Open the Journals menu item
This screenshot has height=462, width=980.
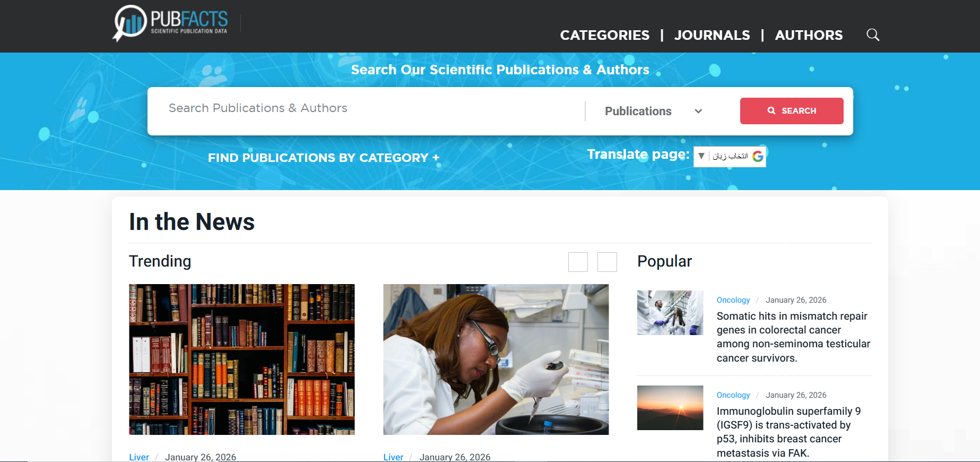[x=712, y=35]
